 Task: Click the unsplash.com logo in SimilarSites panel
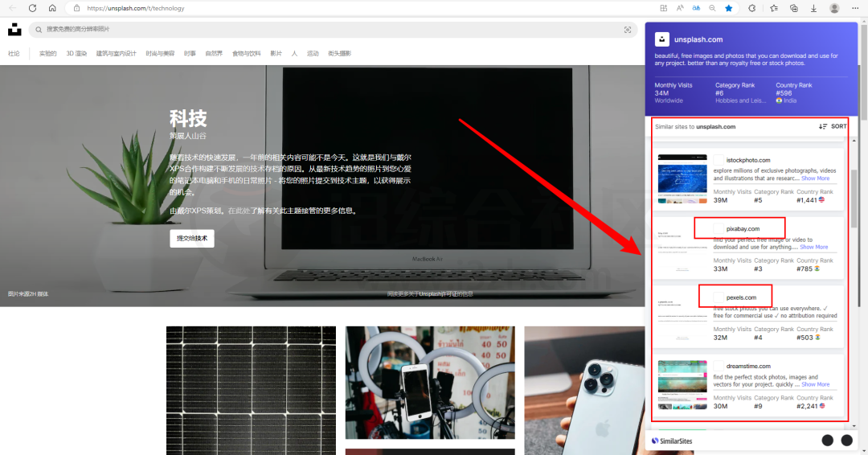coord(661,39)
